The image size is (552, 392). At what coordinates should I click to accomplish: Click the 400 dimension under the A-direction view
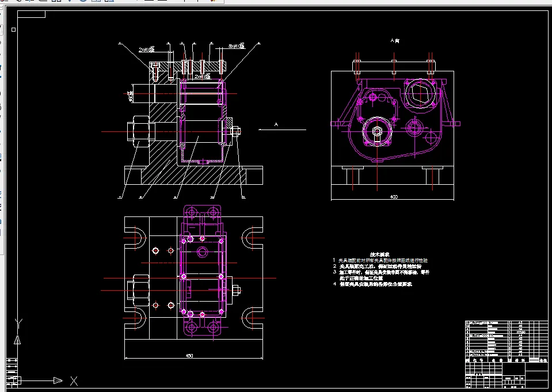pyautogui.click(x=394, y=196)
